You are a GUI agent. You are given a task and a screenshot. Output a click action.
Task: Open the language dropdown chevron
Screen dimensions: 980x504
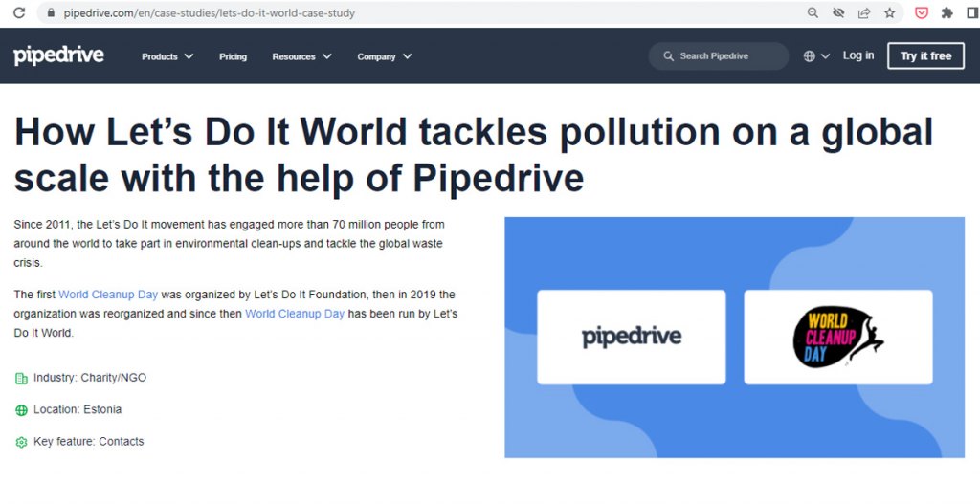pyautogui.click(x=825, y=56)
